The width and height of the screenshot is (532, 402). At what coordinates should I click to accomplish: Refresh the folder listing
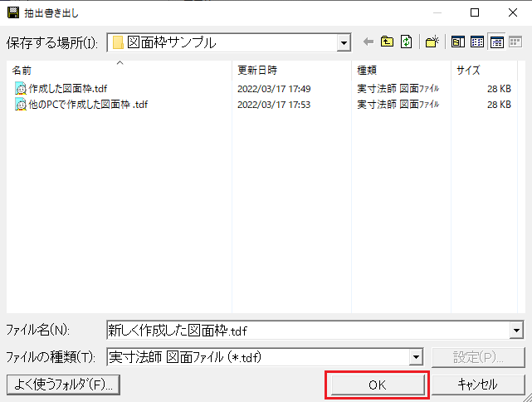[406, 42]
